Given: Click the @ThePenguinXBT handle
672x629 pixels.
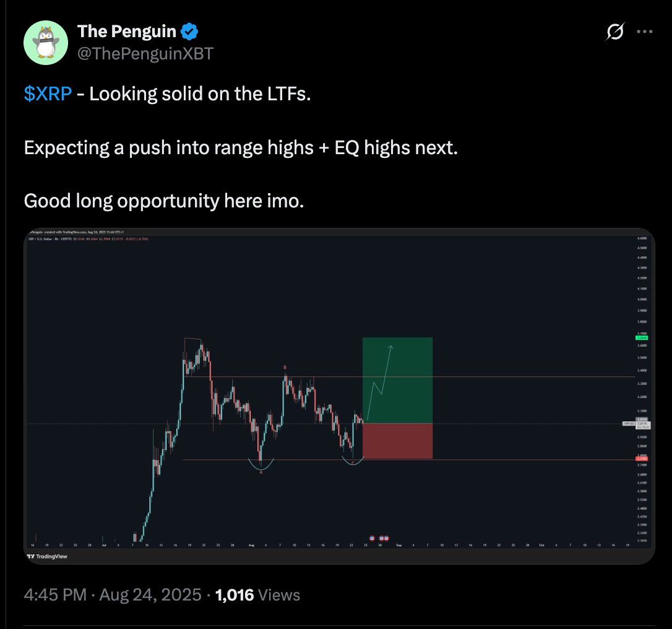Looking at the screenshot, I should 147,54.
